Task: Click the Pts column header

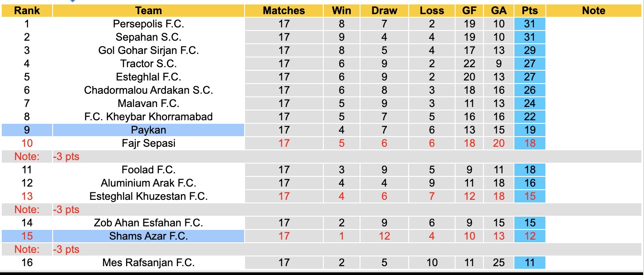Action: click(529, 11)
